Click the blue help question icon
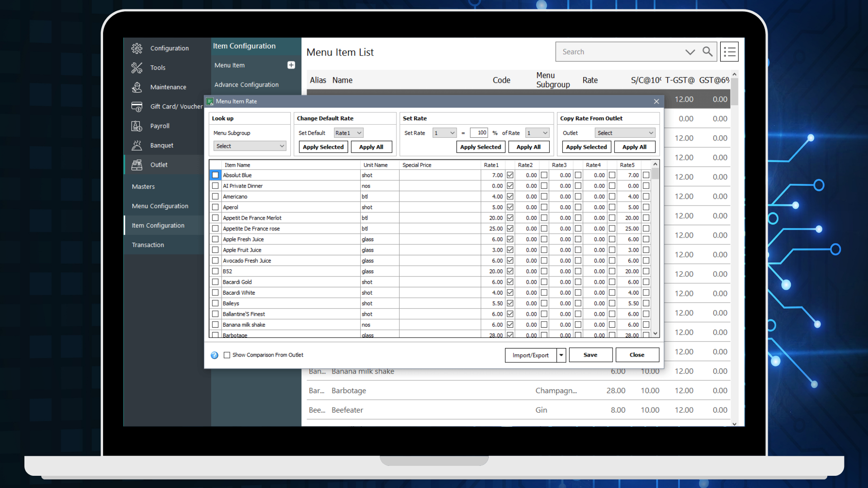The image size is (868, 488). (214, 355)
